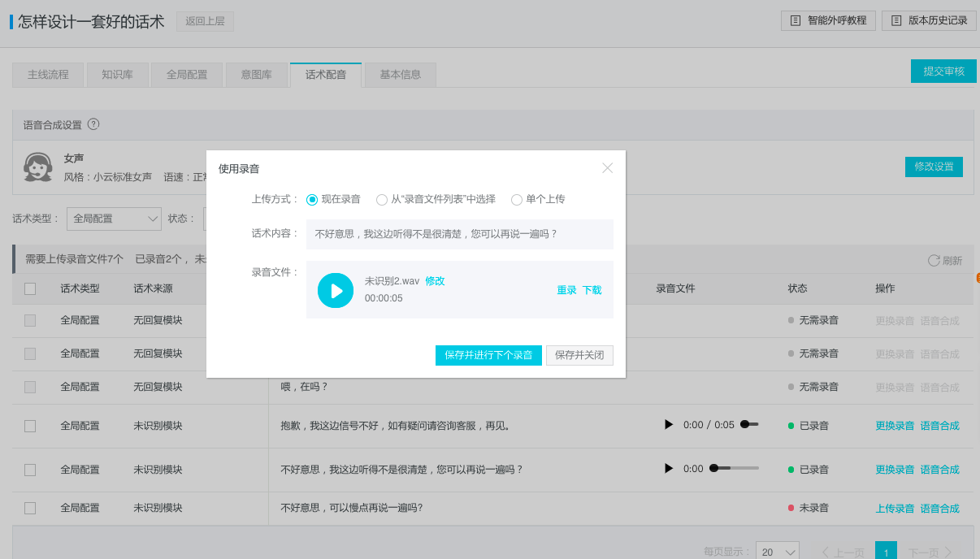The width and height of the screenshot is (980, 559).
Task: Click the 喂，在吗？ script text
Action: point(304,387)
